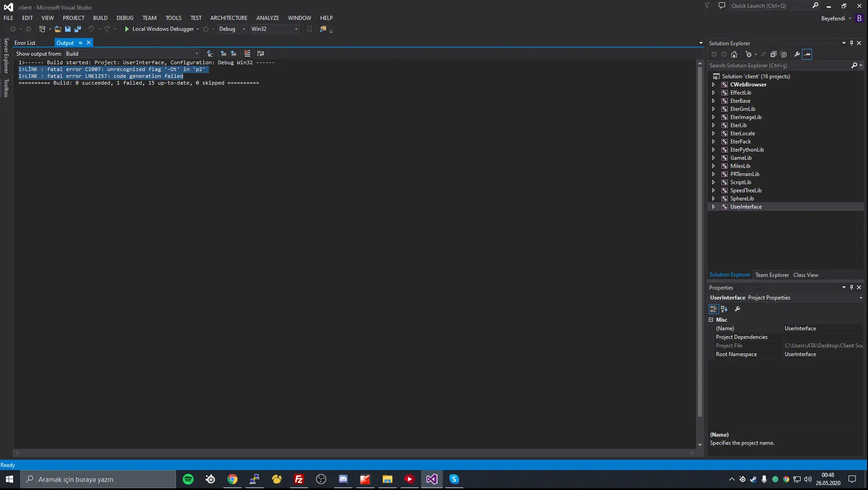Open the Toolbox side tab

[6, 88]
